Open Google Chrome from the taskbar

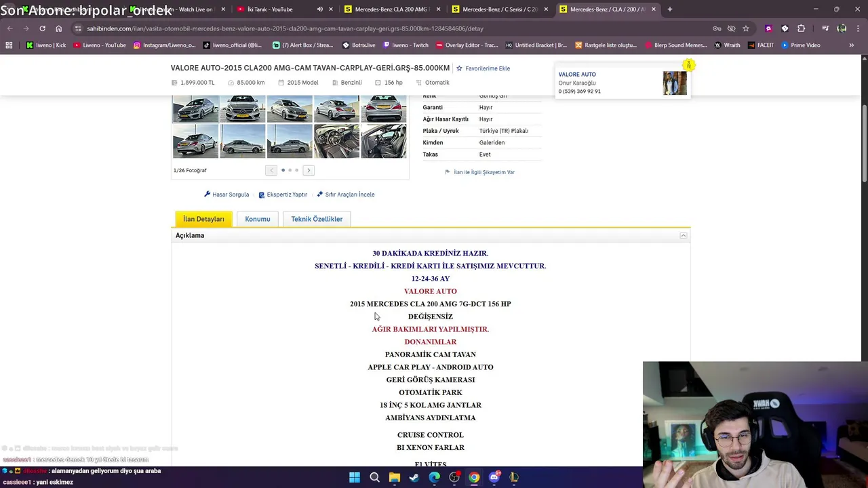474,477
